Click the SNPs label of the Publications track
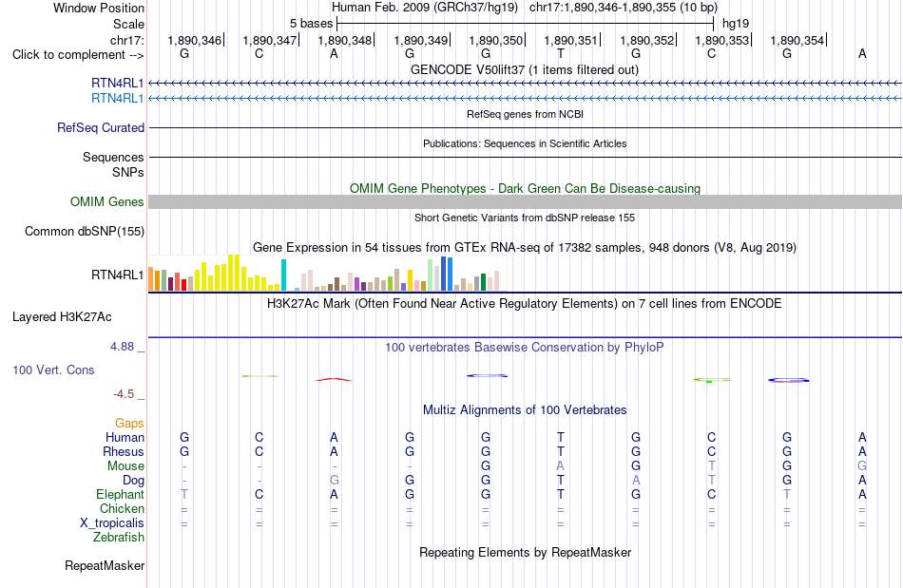Viewport: 903px width, 588px height. point(128,172)
